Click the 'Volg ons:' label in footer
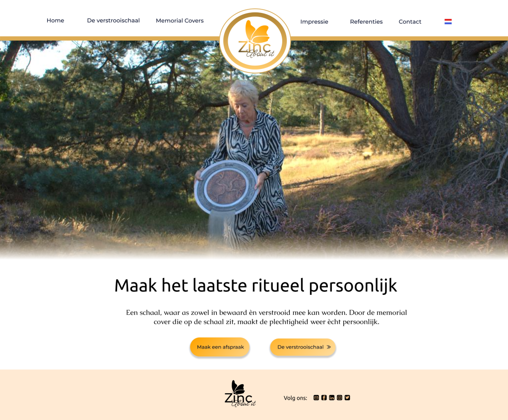The image size is (508, 420). pyautogui.click(x=296, y=398)
